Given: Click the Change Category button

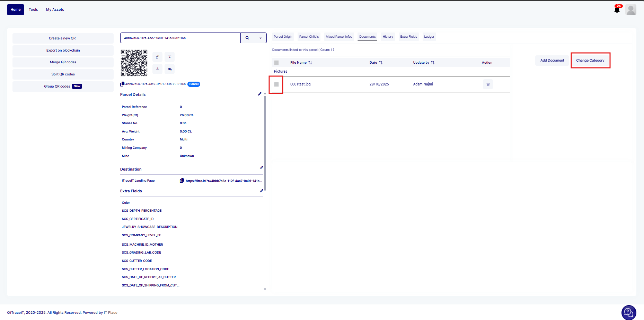Looking at the screenshot, I should click(590, 61).
